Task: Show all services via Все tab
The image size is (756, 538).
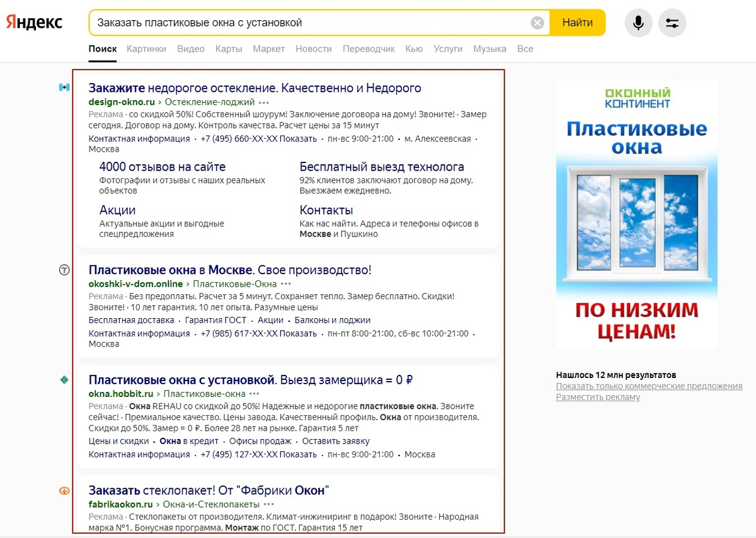Action: coord(525,49)
